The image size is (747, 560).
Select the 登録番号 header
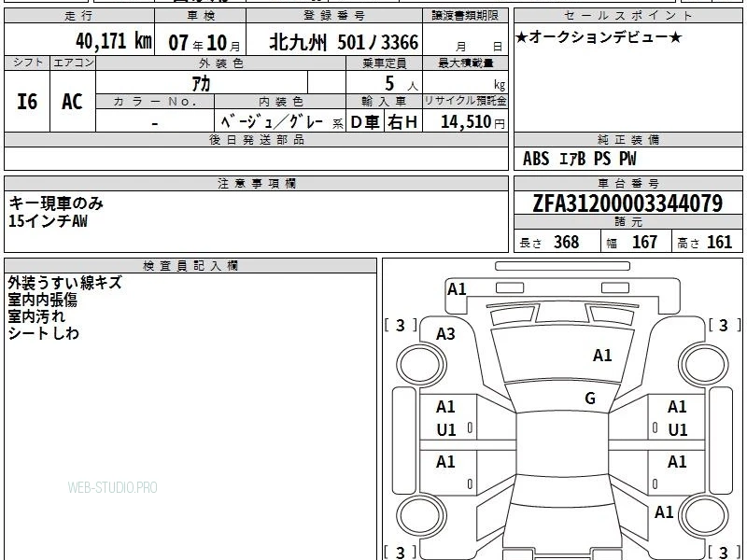(334, 16)
